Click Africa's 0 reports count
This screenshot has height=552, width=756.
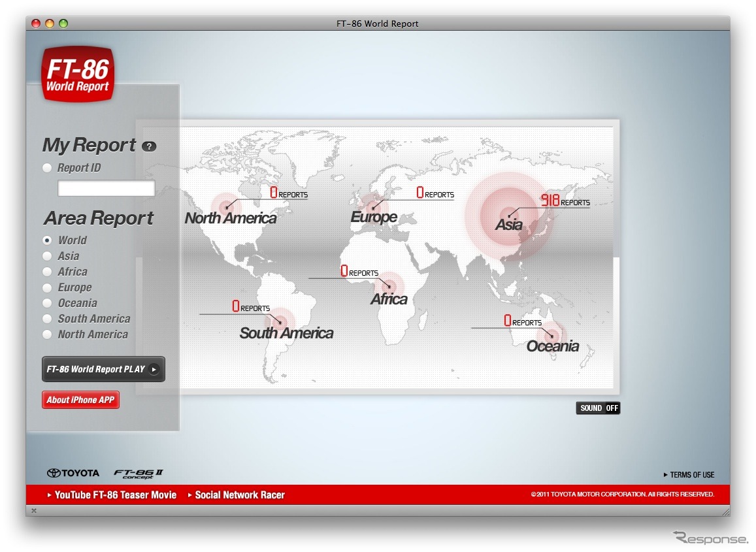(359, 271)
